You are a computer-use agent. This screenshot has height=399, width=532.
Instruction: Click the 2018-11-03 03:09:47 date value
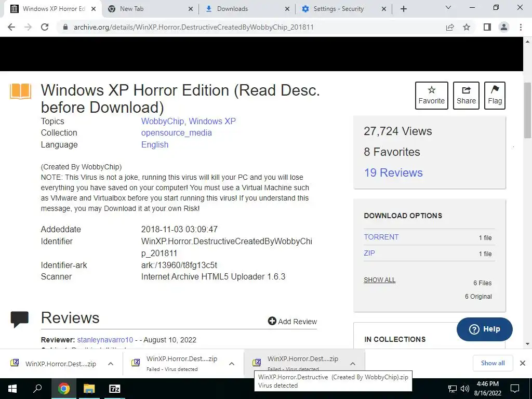179,229
